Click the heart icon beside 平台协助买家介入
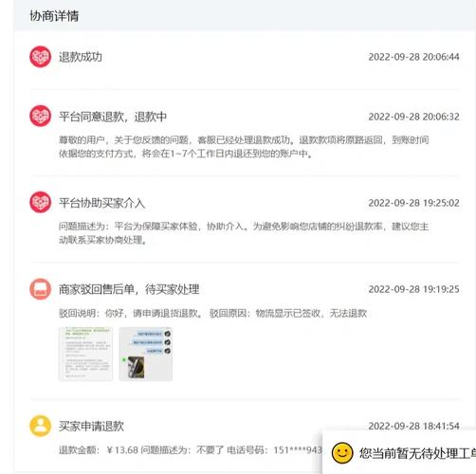This screenshot has height=474, width=476. pyautogui.click(x=40, y=202)
